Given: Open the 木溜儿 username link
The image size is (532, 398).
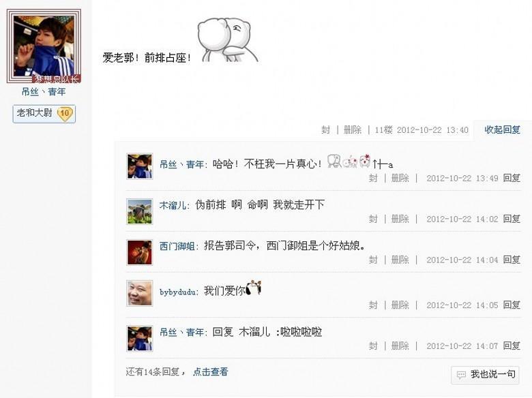Looking at the screenshot, I should (173, 205).
